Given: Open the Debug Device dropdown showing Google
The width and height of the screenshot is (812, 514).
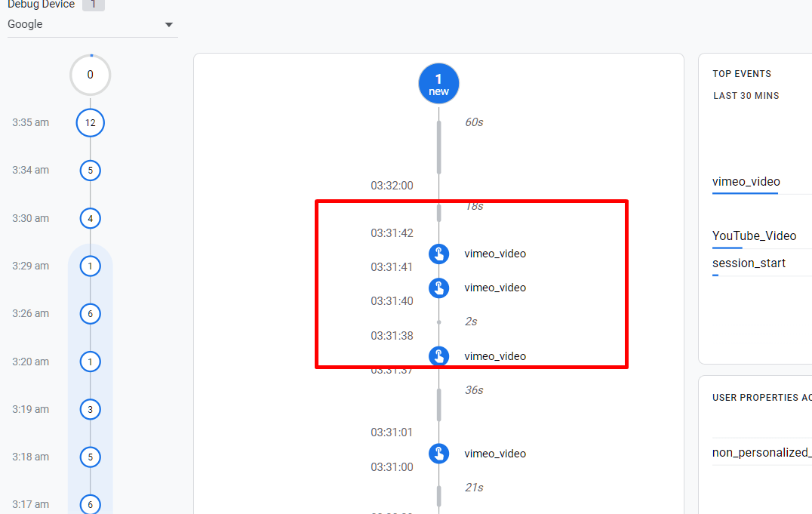Looking at the screenshot, I should (91, 25).
